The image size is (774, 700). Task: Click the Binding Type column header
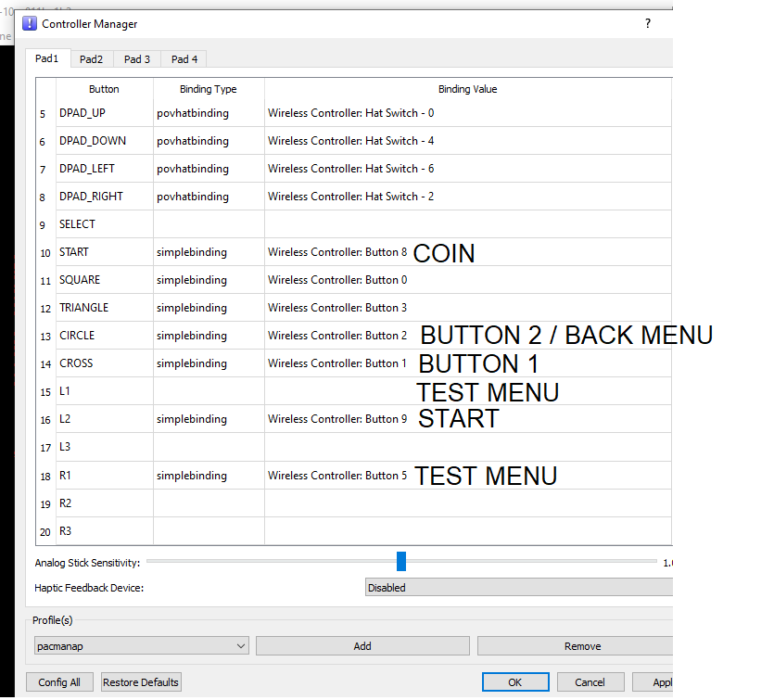coord(209,89)
